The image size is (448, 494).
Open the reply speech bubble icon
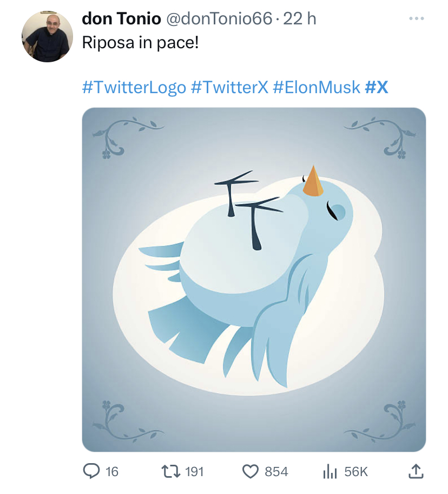point(91,472)
